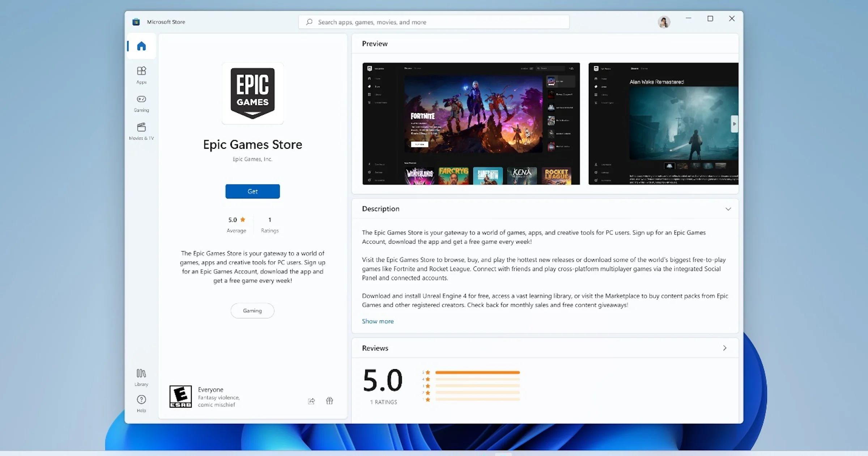The image size is (868, 456).
Task: Open the Gaming section in sidebar
Action: pos(141,104)
